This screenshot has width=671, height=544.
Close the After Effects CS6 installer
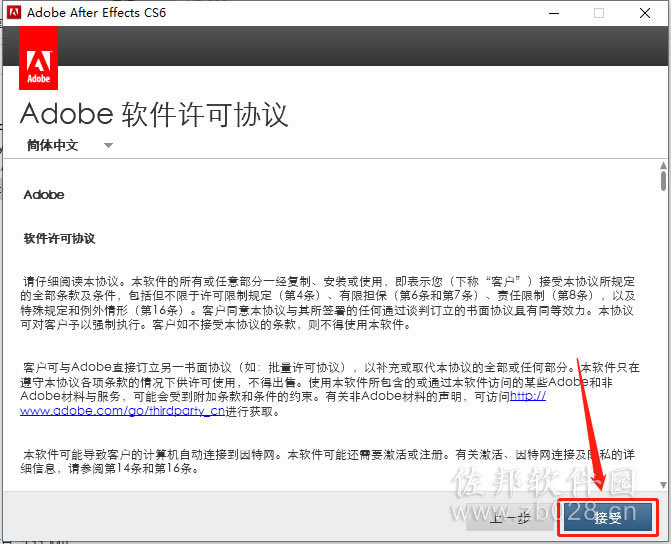pyautogui.click(x=645, y=13)
